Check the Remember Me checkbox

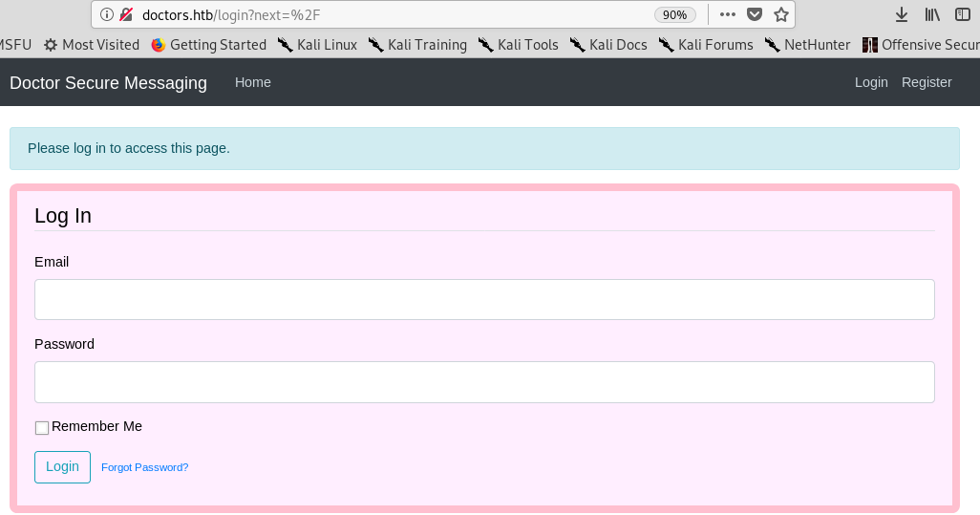[x=42, y=427]
